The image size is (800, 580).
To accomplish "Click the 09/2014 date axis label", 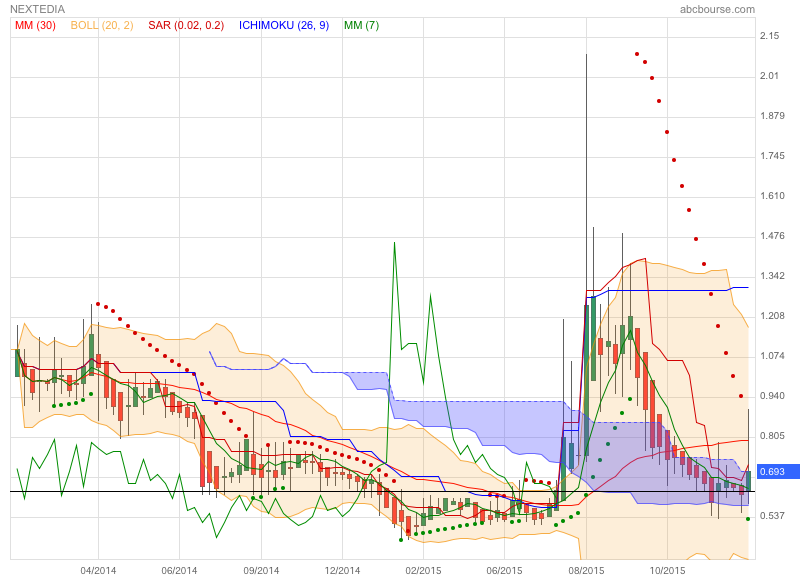I will [x=261, y=570].
